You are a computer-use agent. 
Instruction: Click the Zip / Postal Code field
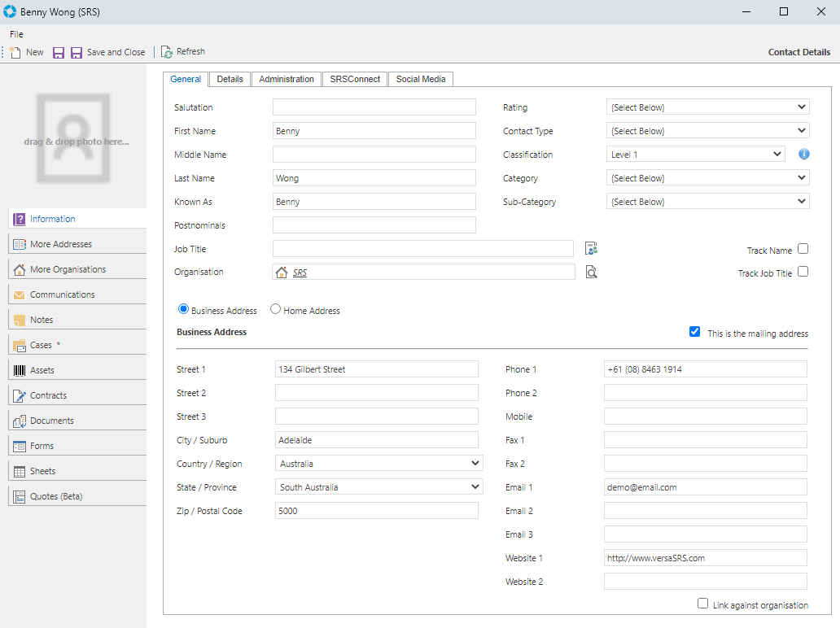click(377, 510)
